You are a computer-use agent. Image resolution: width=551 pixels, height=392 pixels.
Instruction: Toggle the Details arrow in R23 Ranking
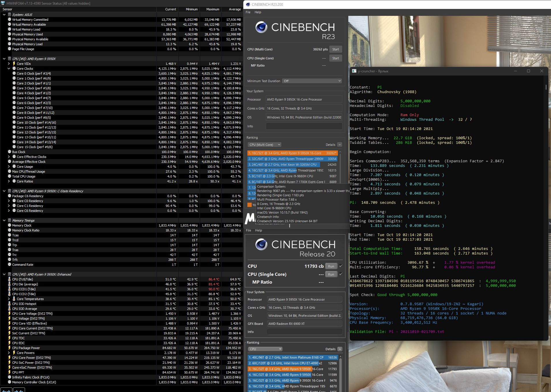click(340, 145)
